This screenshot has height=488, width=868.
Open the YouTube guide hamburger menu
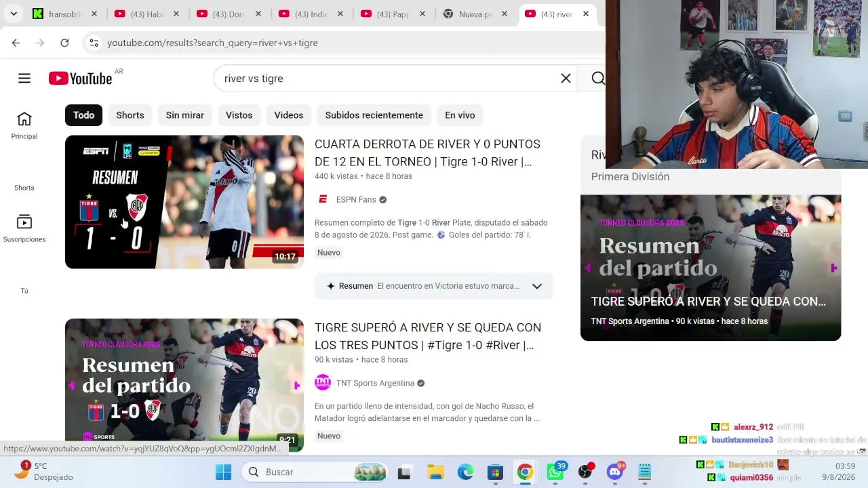(24, 79)
